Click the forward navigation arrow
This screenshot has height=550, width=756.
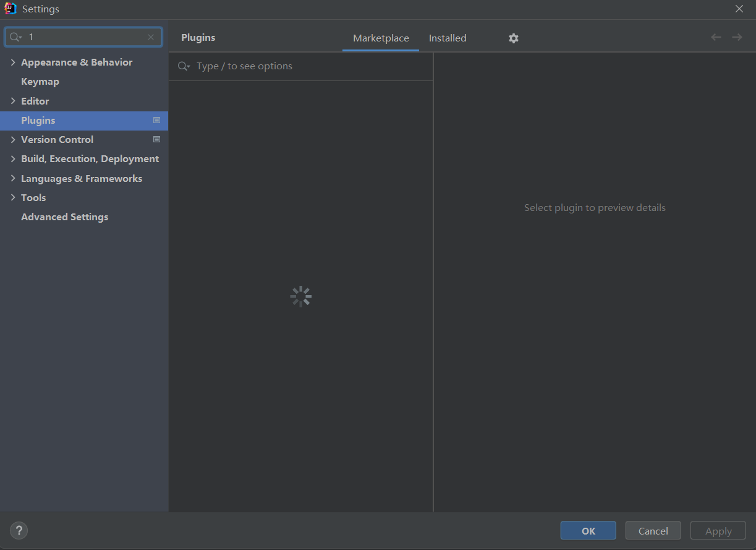737,37
